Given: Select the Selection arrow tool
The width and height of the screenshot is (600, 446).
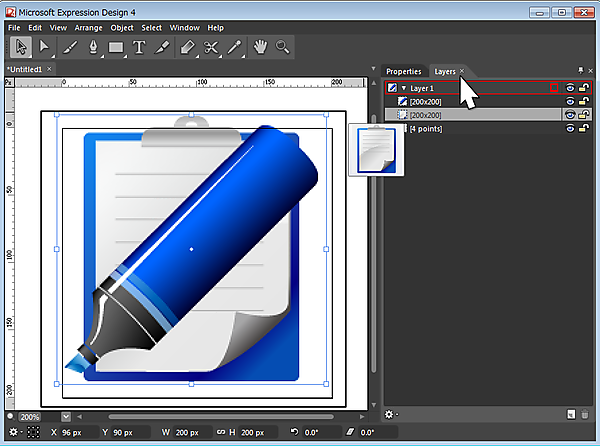Looking at the screenshot, I should click(21, 46).
